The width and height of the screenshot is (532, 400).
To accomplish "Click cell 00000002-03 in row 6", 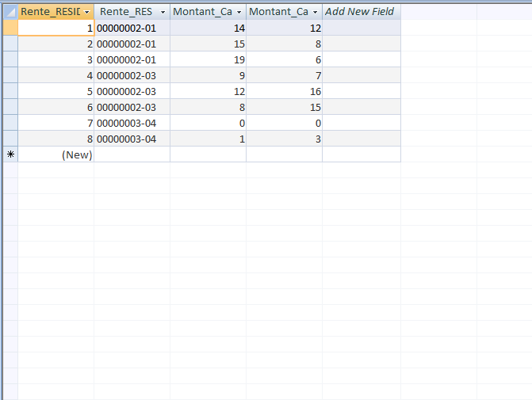I will (x=132, y=107).
